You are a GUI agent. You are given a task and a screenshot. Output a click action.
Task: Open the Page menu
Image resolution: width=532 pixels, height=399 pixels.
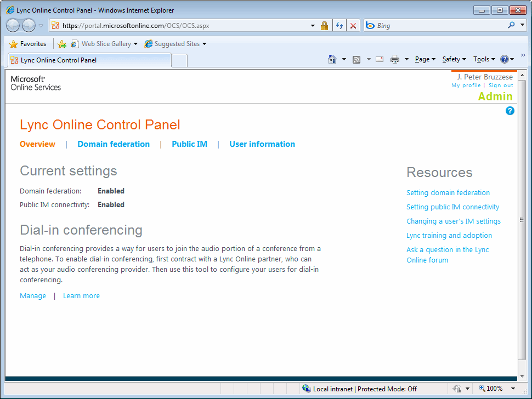(x=425, y=59)
